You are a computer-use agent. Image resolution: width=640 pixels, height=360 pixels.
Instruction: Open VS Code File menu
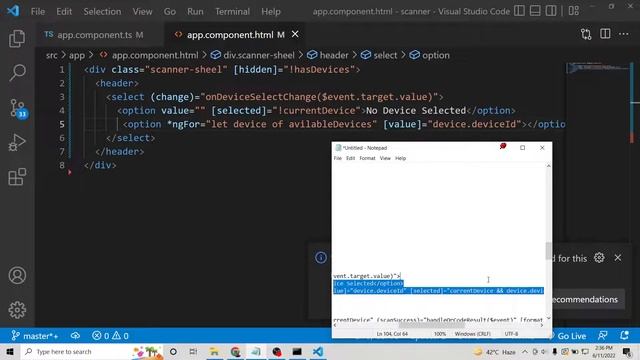tap(38, 11)
